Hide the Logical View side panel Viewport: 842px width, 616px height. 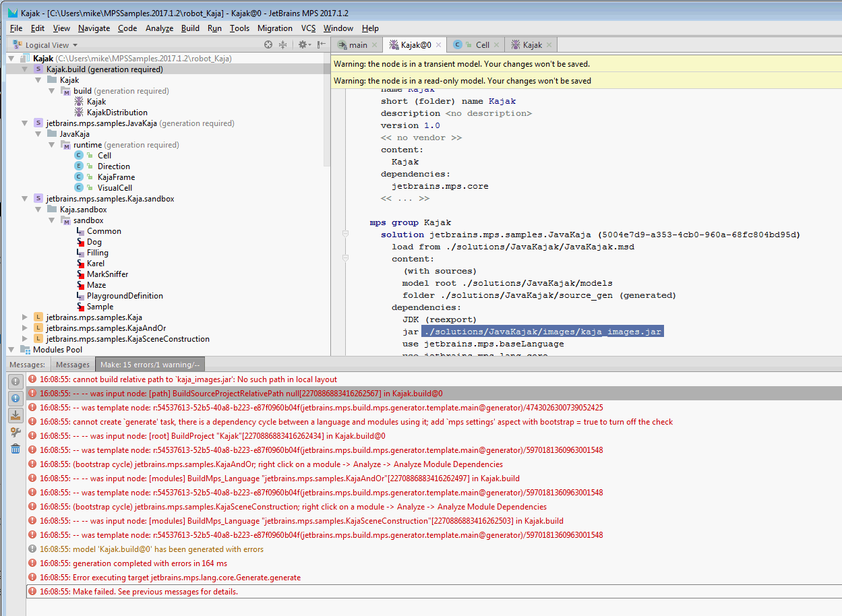pos(322,45)
